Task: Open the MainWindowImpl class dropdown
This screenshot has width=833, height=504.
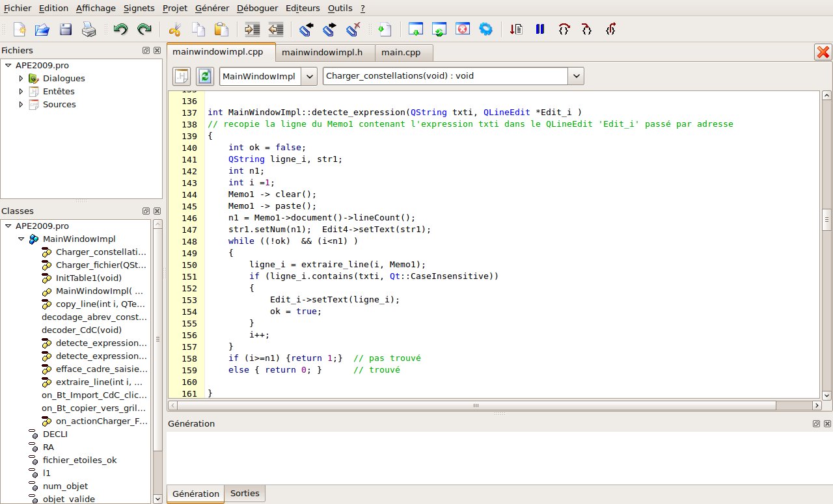Action: pos(310,76)
